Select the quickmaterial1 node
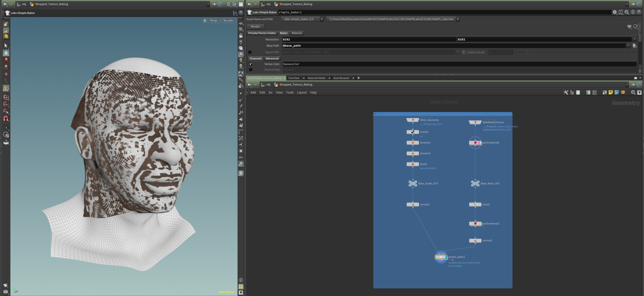The image size is (644, 296). pyautogui.click(x=475, y=143)
